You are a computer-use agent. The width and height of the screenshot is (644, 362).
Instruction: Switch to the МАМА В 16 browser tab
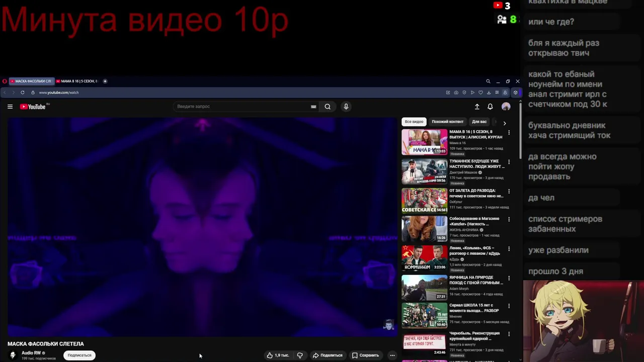pos(77,81)
